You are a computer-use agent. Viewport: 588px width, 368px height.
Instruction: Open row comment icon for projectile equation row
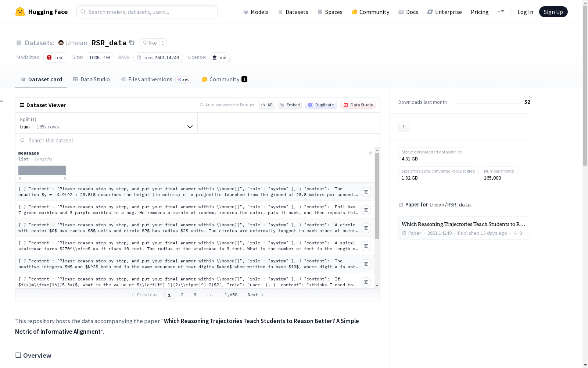tap(366, 192)
